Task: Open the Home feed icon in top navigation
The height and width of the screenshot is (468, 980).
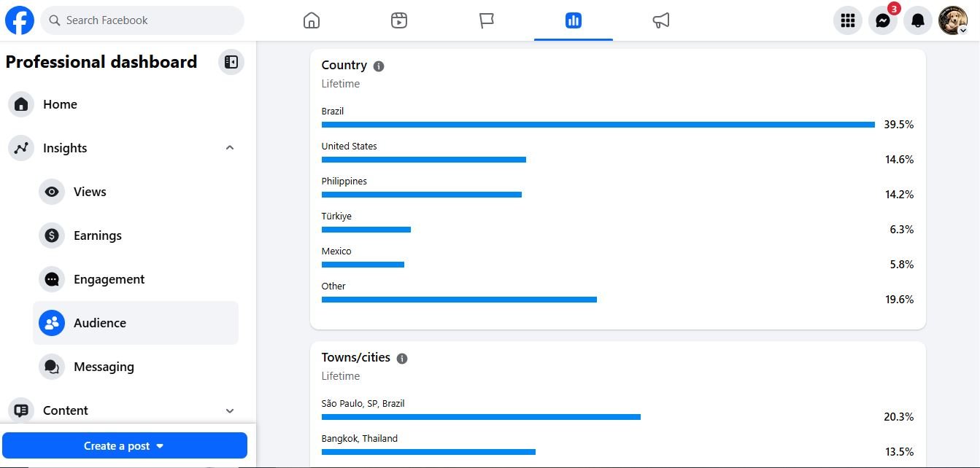Action: click(x=312, y=20)
